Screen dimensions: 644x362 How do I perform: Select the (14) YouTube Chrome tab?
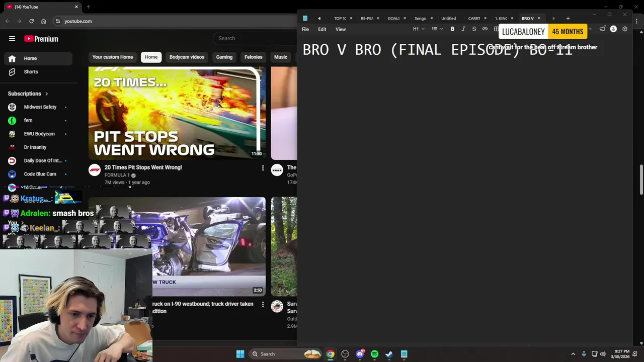pos(43,7)
